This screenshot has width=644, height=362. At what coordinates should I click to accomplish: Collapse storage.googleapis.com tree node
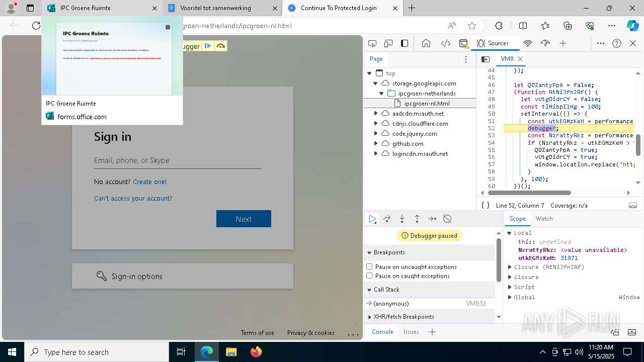click(x=375, y=83)
